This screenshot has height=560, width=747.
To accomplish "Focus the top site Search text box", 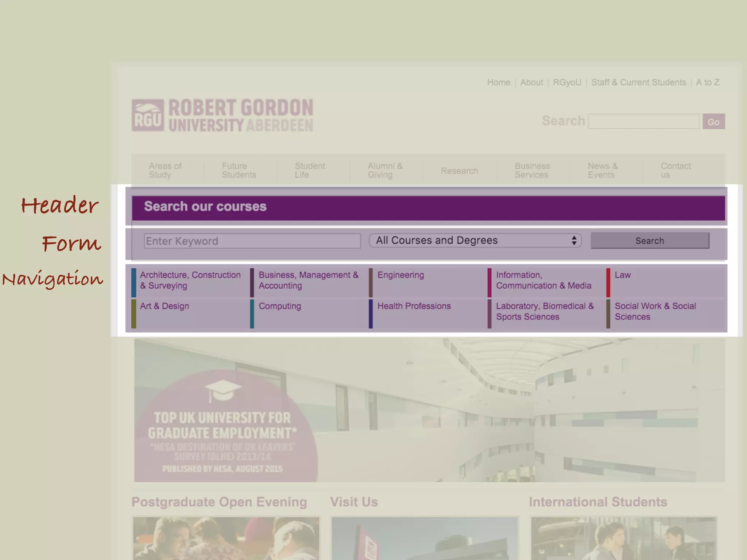I will [643, 121].
